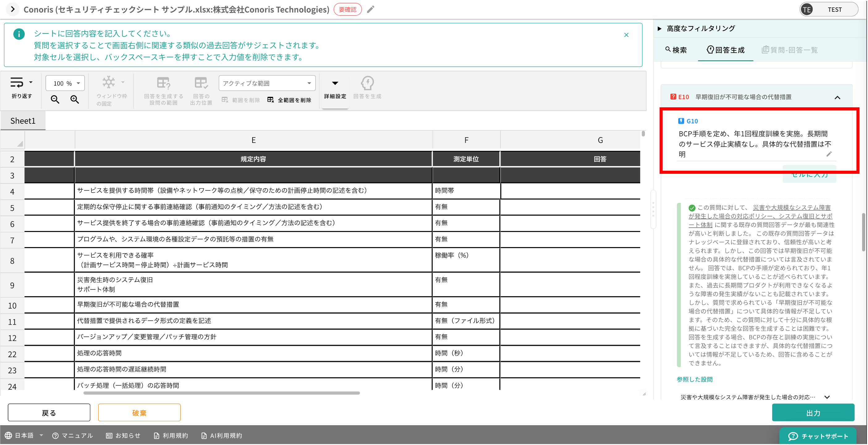Viewport: 868px width, 445px height.
Task: Dismiss the info banner with the X
Action: point(626,35)
